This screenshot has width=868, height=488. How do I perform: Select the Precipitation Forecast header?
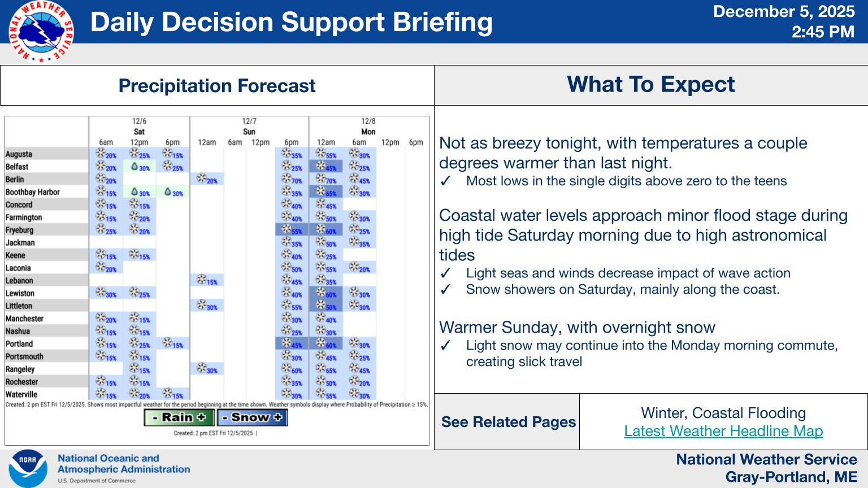[x=217, y=85]
